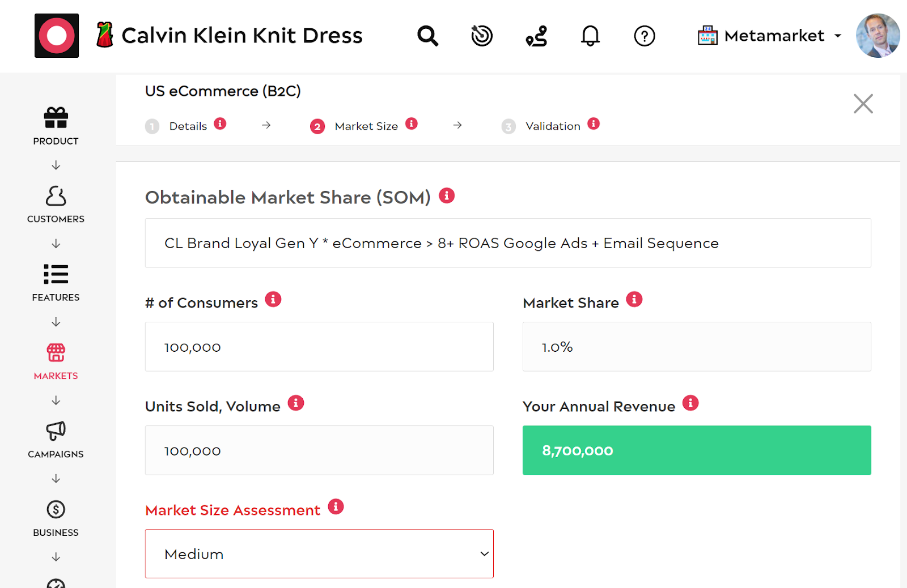The width and height of the screenshot is (907, 588).
Task: Switch to the Details step
Action: [188, 126]
